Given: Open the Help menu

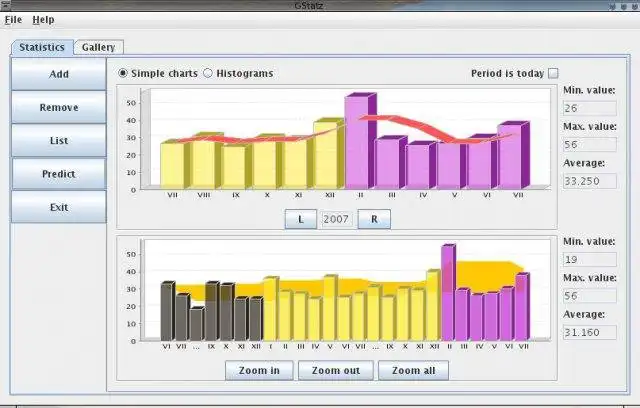Looking at the screenshot, I should (43, 20).
